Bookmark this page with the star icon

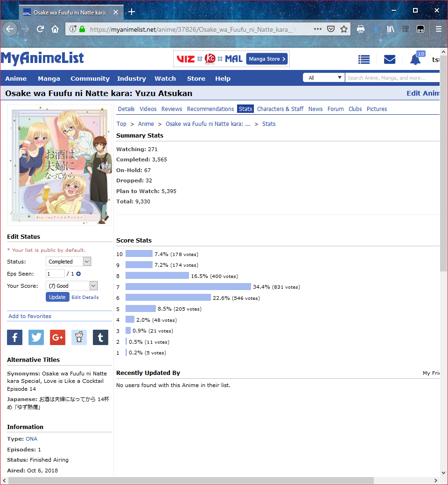(344, 29)
